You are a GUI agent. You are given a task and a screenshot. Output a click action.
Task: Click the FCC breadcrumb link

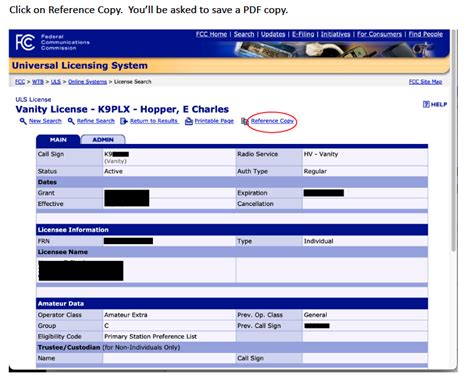[20, 82]
